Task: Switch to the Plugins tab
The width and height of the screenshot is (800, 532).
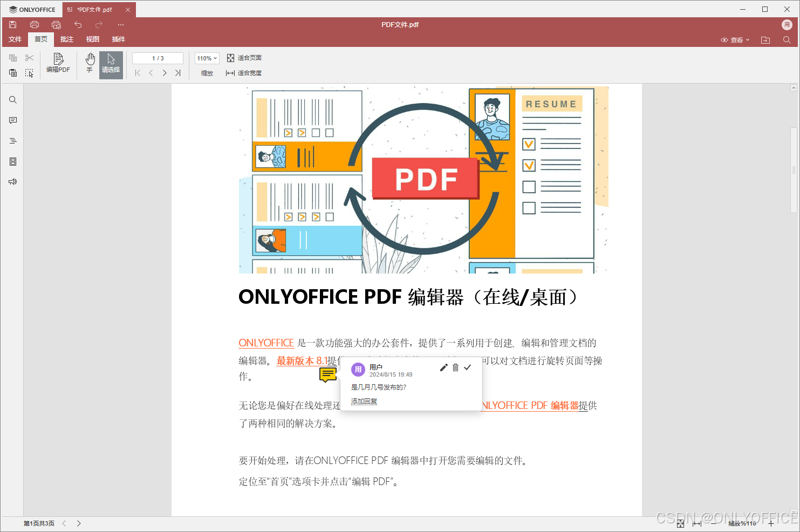Action: [119, 39]
